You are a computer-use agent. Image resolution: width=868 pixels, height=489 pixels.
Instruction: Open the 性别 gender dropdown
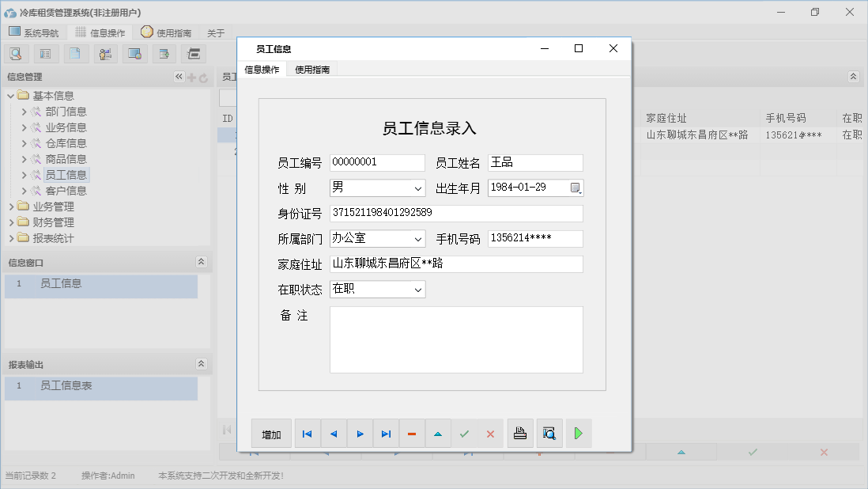tap(420, 188)
